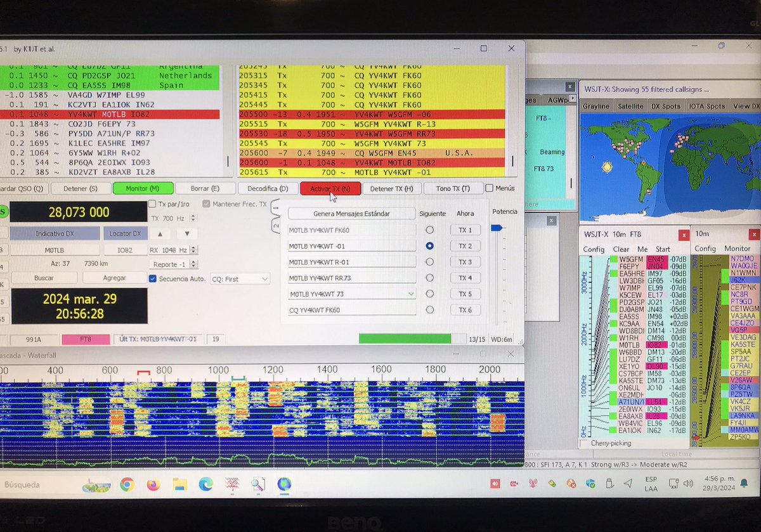Open the magnifier document icon in taskbar

click(257, 485)
